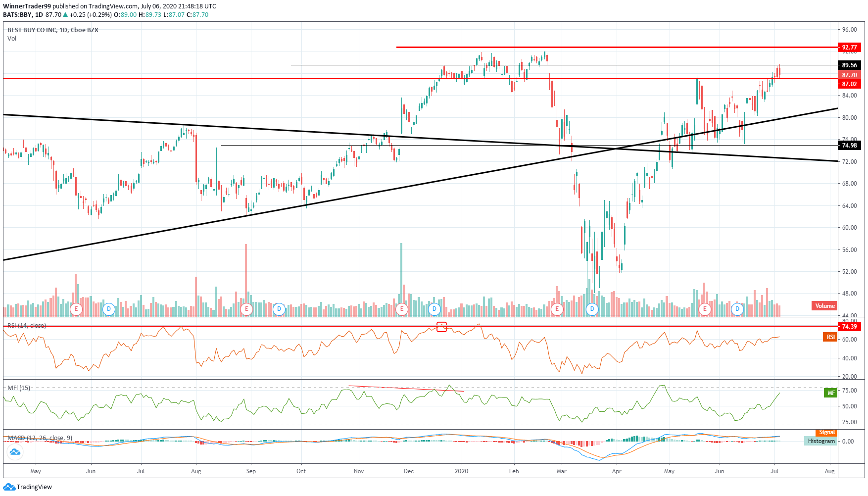Click the dividend D marker in March 2020
Viewport: 868px width, 496px height.
pyautogui.click(x=592, y=309)
